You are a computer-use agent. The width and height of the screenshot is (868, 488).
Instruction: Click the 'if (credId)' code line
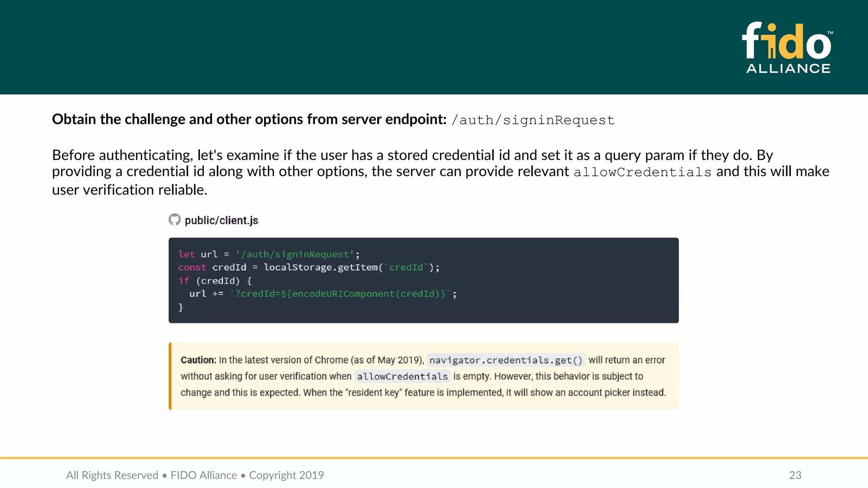215,280
